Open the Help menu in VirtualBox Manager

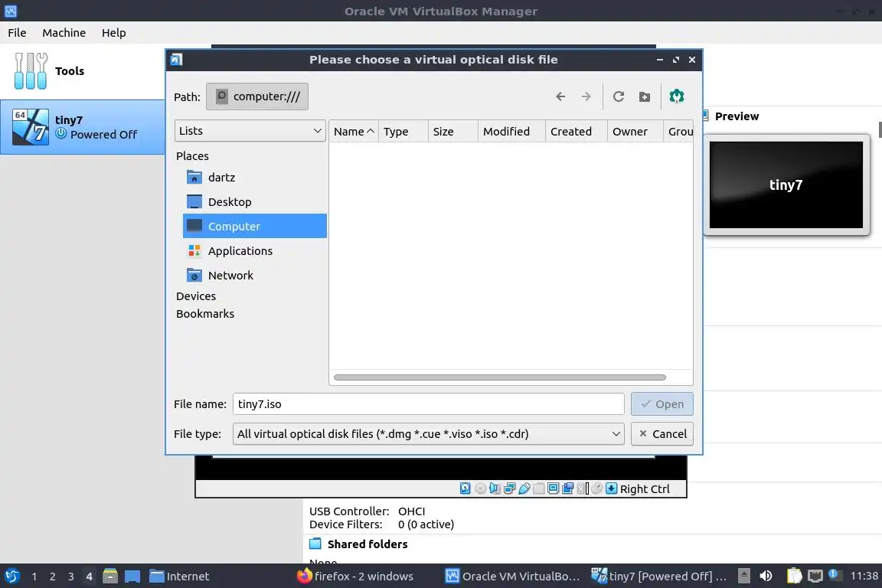pyautogui.click(x=113, y=33)
